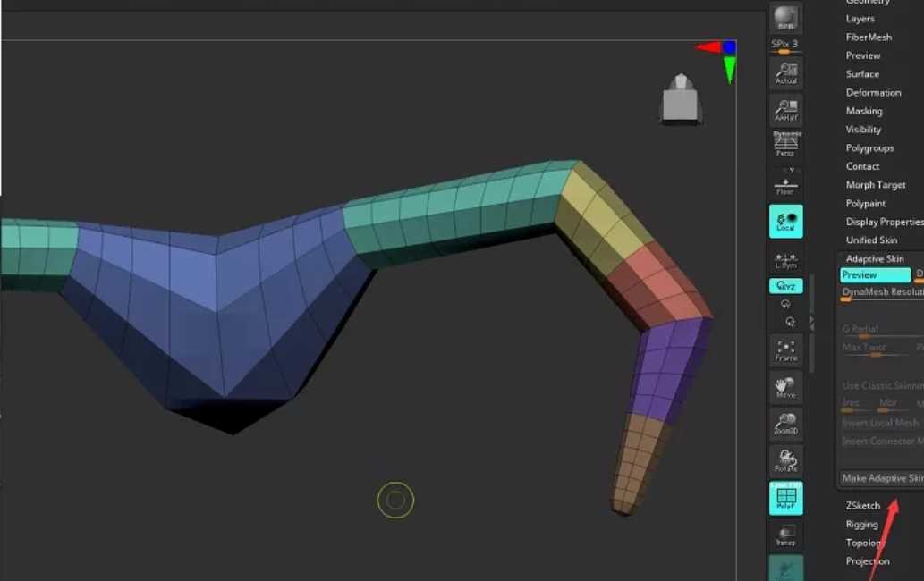
Task: Open the Rigging subpalette
Action: coord(861,525)
